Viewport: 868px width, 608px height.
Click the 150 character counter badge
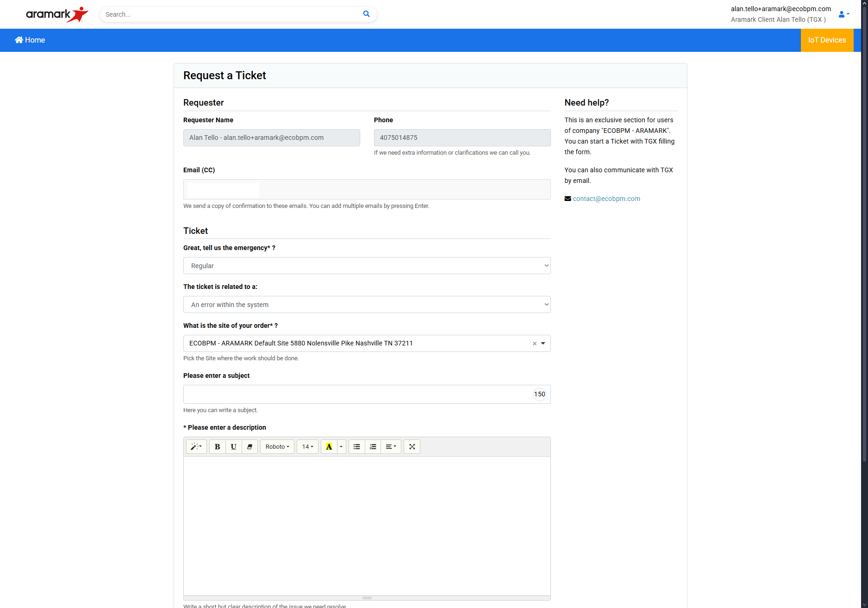pos(539,395)
